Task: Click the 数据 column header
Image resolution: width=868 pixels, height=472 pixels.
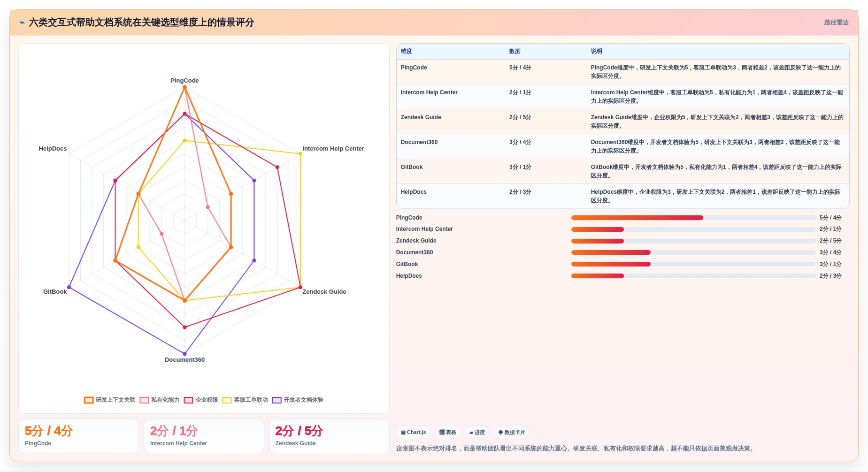Action: coord(515,52)
